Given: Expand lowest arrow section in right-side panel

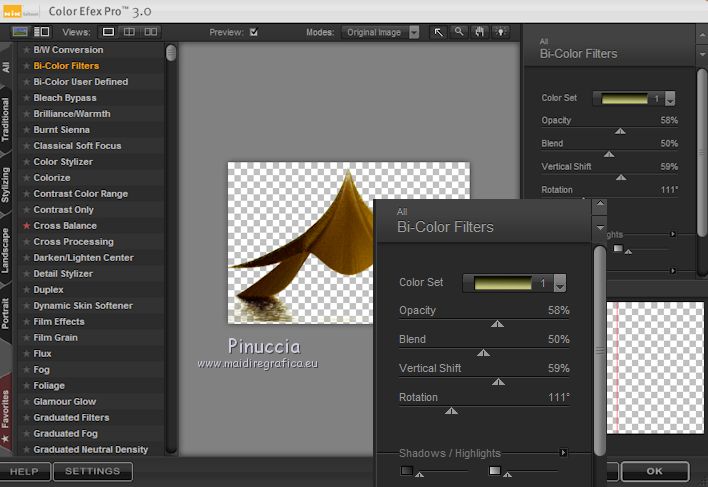Looking at the screenshot, I should [673, 271].
